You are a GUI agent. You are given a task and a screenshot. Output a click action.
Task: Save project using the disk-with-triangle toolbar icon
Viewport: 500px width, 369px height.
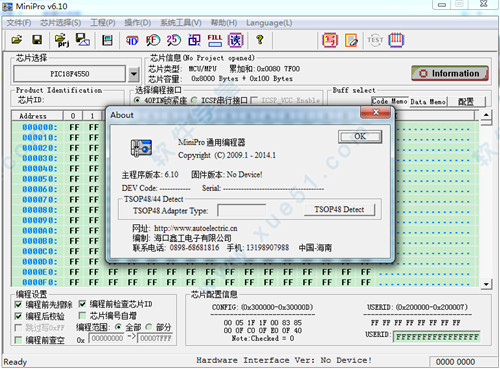[82, 40]
